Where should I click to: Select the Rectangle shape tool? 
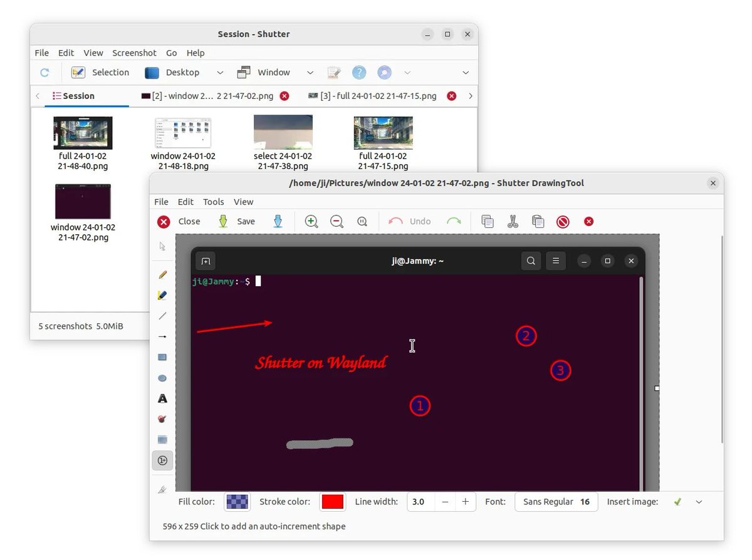pos(162,357)
